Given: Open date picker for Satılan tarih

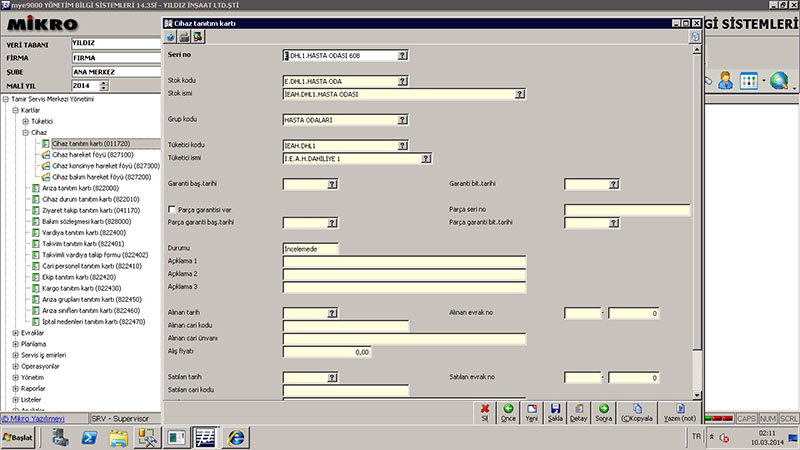Looking at the screenshot, I should pos(332,378).
